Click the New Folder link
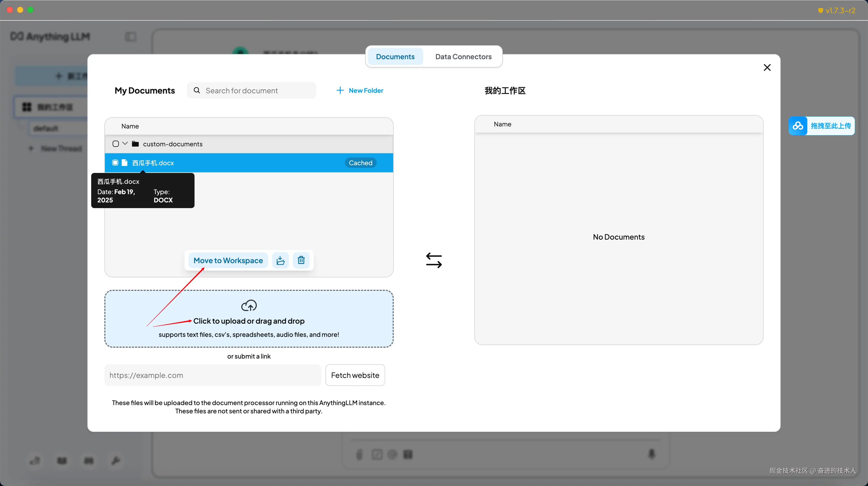The width and height of the screenshot is (868, 486). (366, 90)
